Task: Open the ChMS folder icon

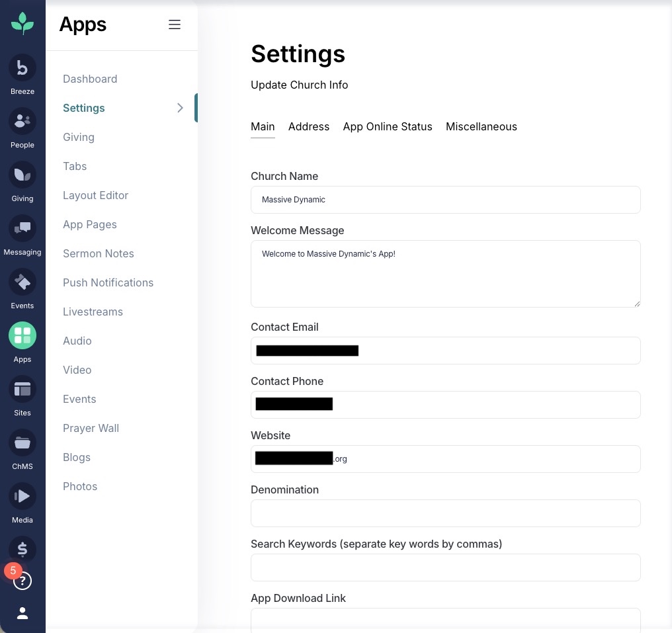Action: [22, 443]
